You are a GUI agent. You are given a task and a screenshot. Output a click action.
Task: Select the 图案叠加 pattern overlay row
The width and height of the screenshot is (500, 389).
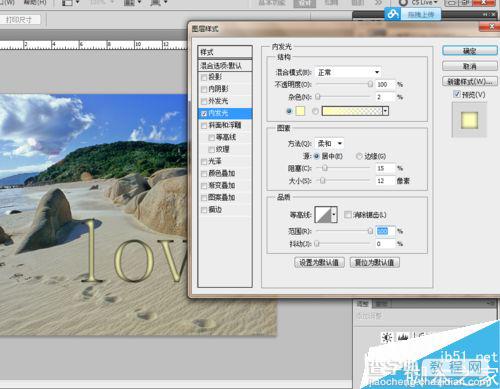tap(222, 198)
